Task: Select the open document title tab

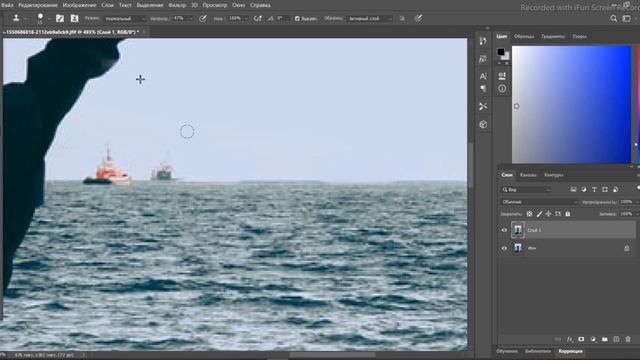Action: click(71, 32)
